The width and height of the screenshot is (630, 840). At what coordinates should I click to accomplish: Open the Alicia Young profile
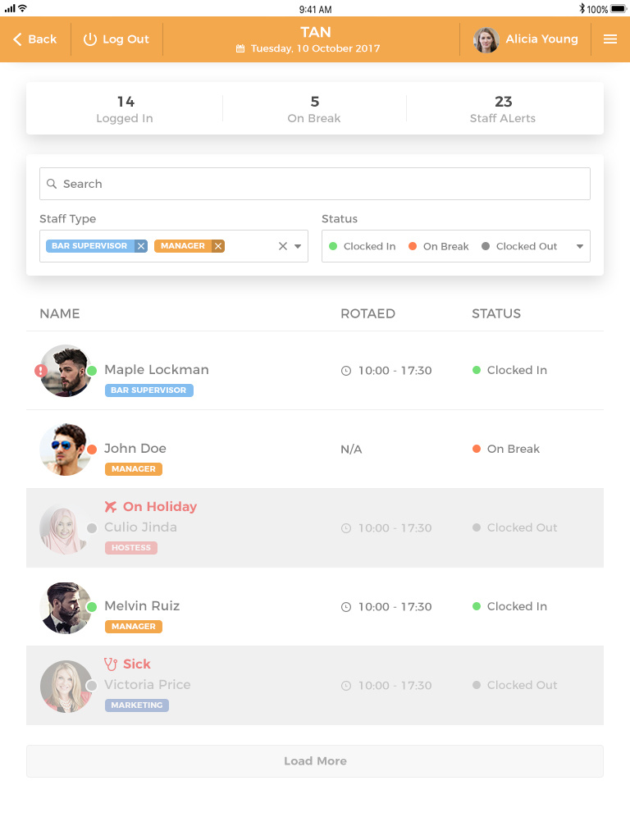(x=526, y=39)
